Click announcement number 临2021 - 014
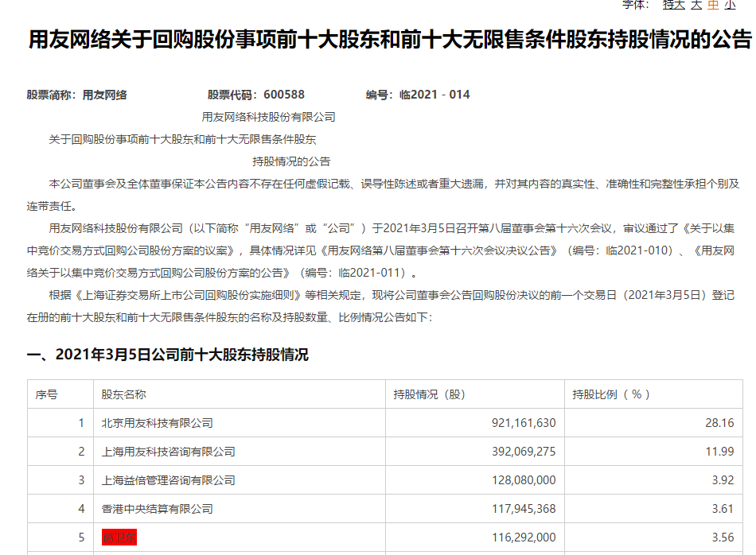Image resolution: width=756 pixels, height=555 pixels. pyautogui.click(x=435, y=95)
